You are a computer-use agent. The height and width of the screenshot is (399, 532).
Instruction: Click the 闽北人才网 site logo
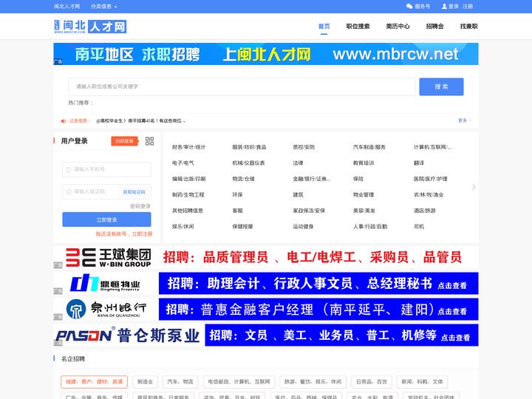[90, 26]
